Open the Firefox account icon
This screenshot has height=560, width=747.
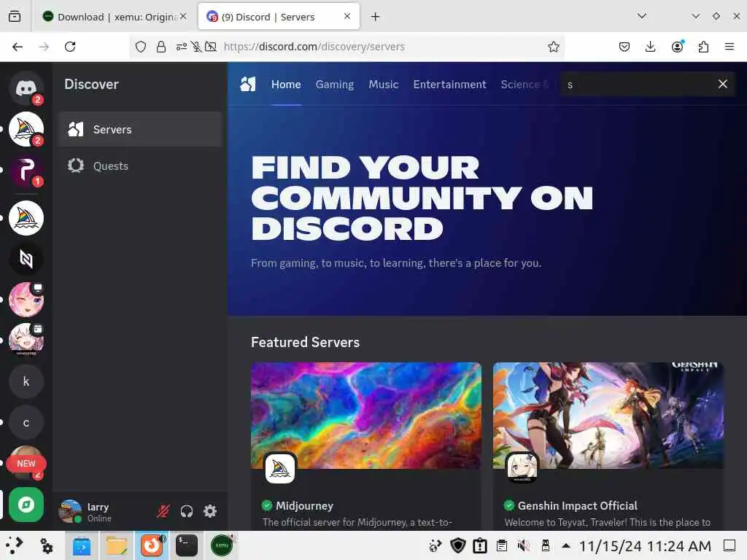tap(677, 47)
